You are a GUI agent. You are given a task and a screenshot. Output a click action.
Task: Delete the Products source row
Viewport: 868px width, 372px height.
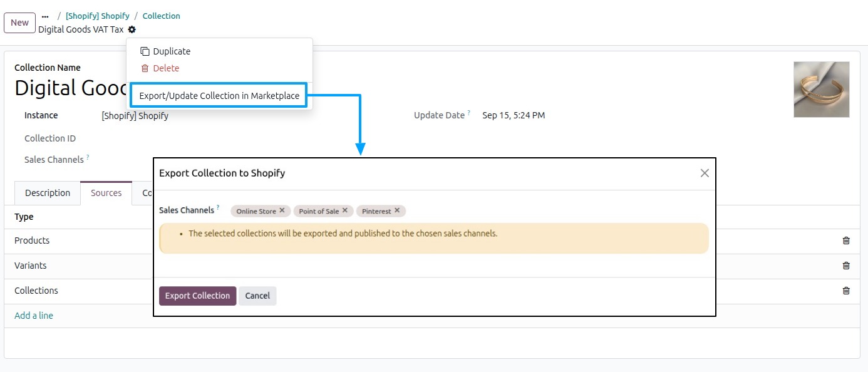[846, 240]
